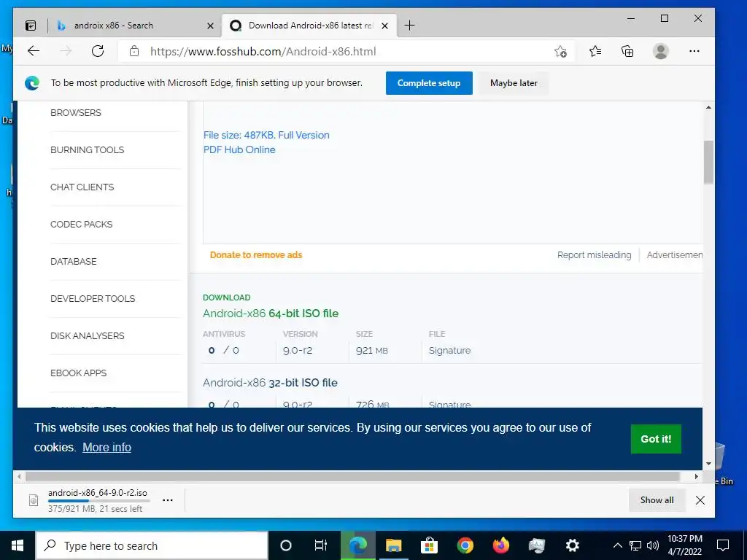
Task: Reload the page with the Refresh icon
Action: 98,51
